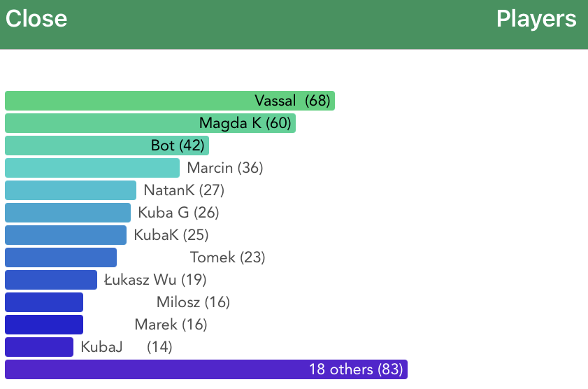Select the Vassal (68) bar

coord(170,101)
